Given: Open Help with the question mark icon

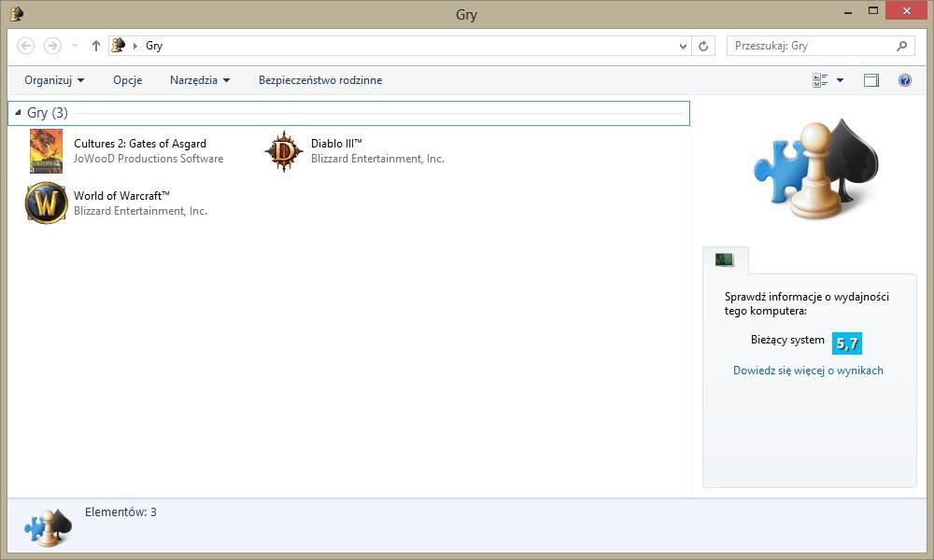Looking at the screenshot, I should pos(905,80).
